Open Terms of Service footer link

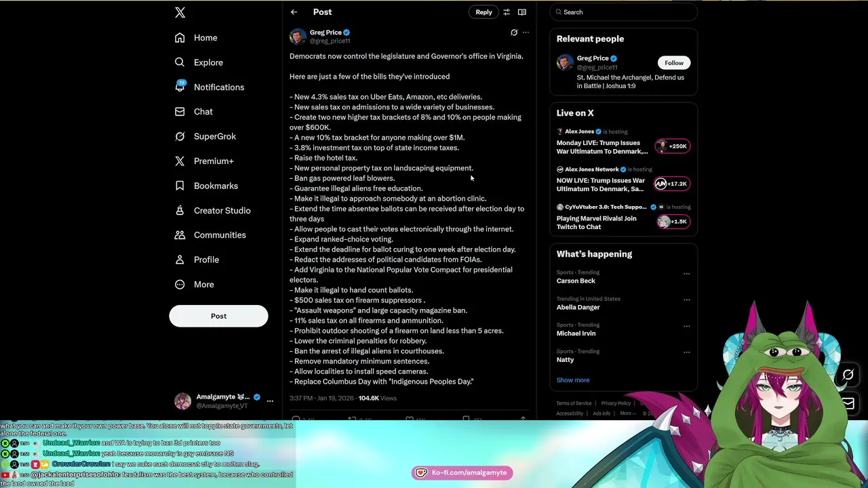(574, 403)
